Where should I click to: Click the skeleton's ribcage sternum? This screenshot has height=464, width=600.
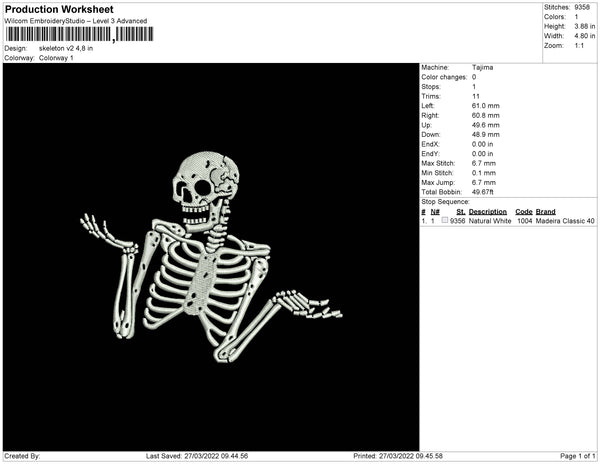[x=200, y=284]
